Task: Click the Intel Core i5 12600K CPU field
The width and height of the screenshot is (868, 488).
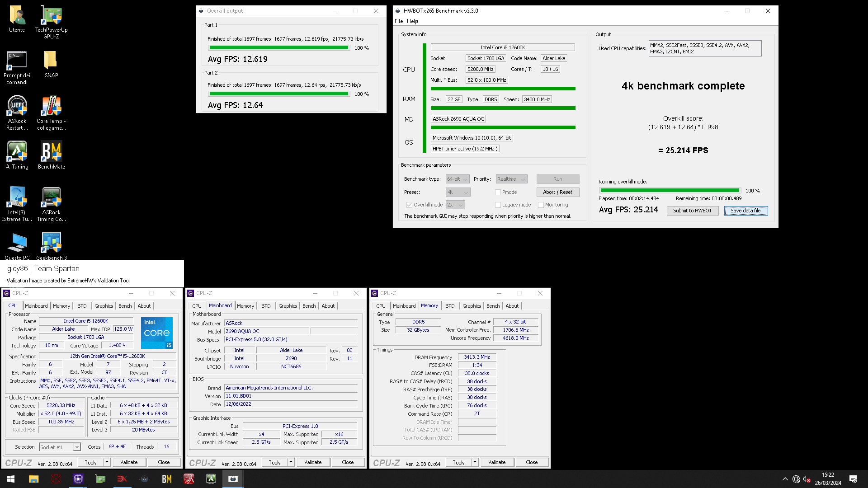Action: [503, 47]
